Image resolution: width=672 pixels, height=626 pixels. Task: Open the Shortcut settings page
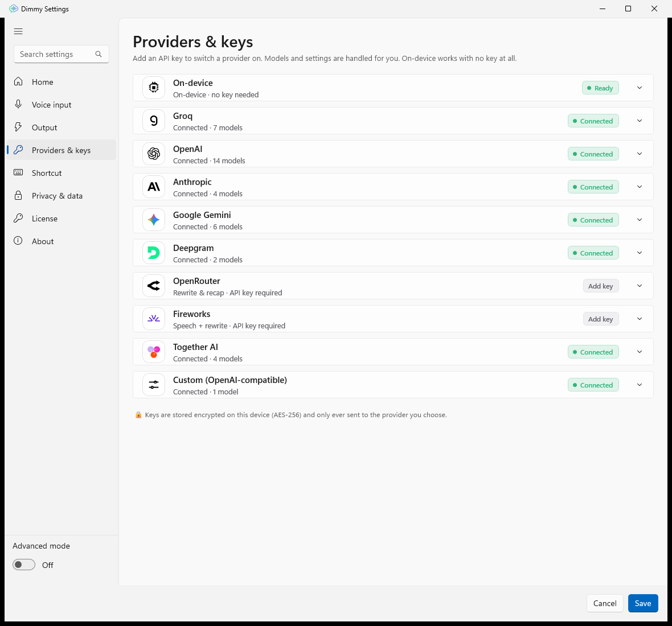click(x=62, y=172)
